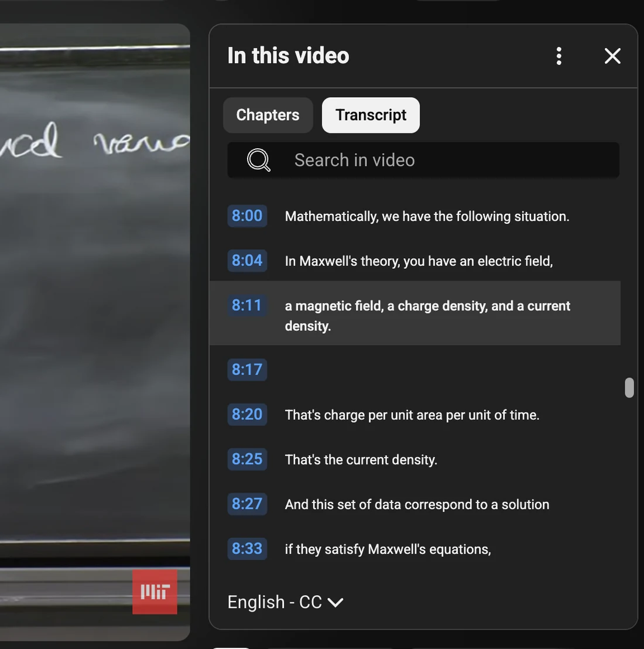
Task: Jump to timestamp 8:25
Action: (x=247, y=459)
